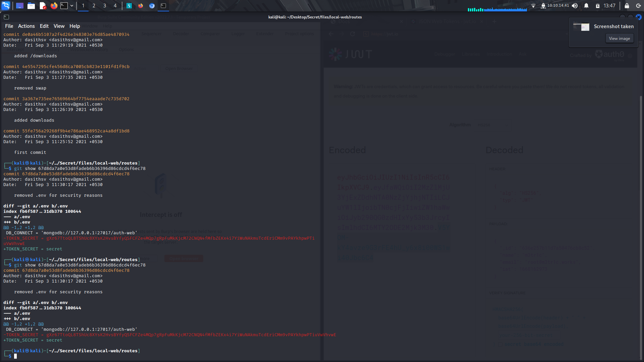This screenshot has width=644, height=362.
Task: Click the Screenshot taken notification text
Action: [613, 26]
